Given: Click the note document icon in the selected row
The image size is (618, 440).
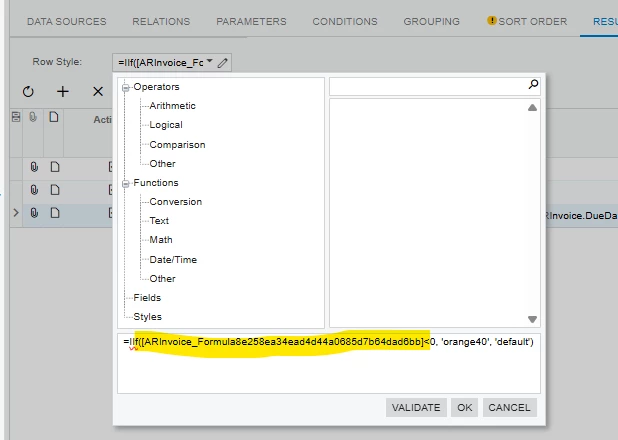Looking at the screenshot, I should click(x=55, y=213).
